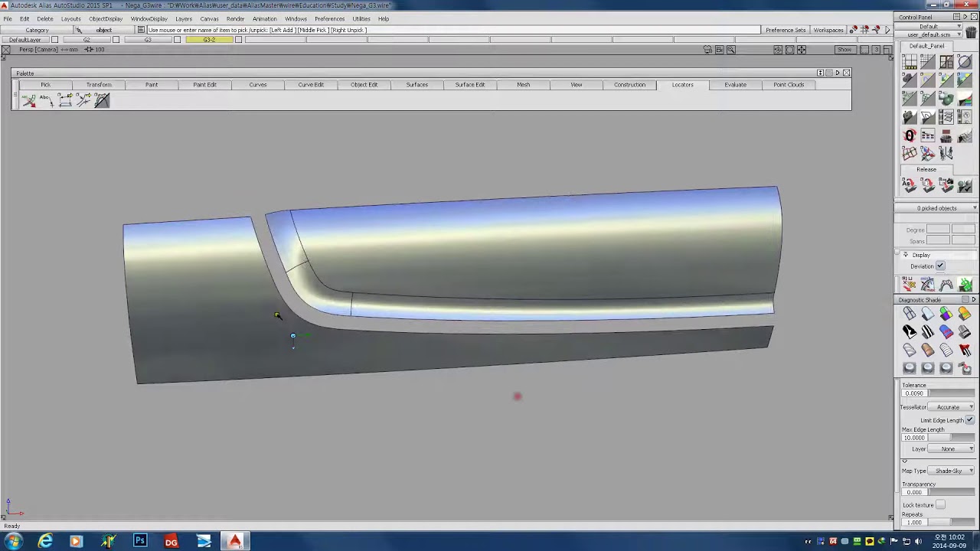
Task: Toggle visibility box of DefaultLayer
Action: (x=54, y=40)
